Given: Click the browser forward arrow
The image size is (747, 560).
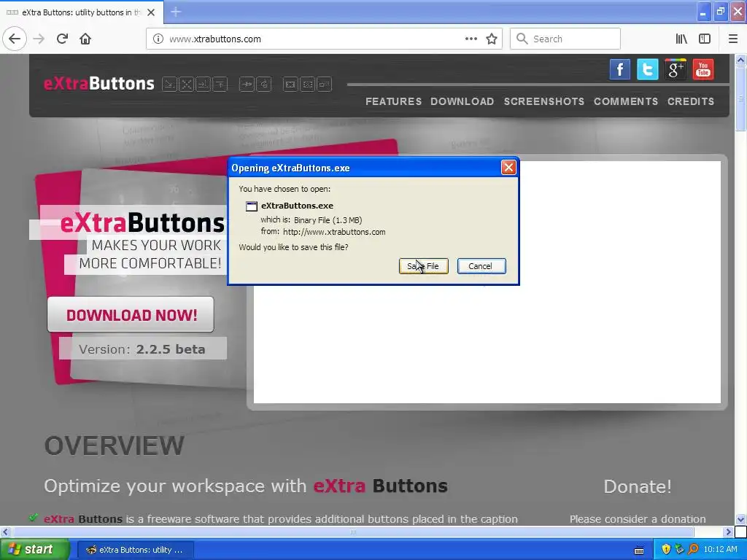Looking at the screenshot, I should (39, 39).
